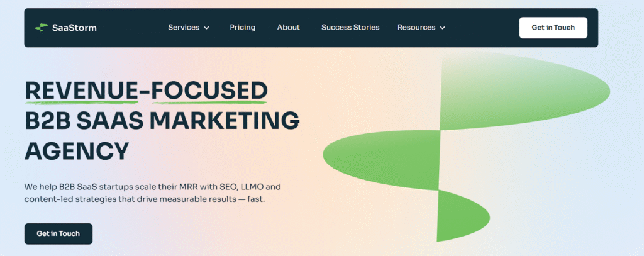This screenshot has height=256, width=644.
Task: Click the dark Get in Touch hero button
Action: [58, 233]
